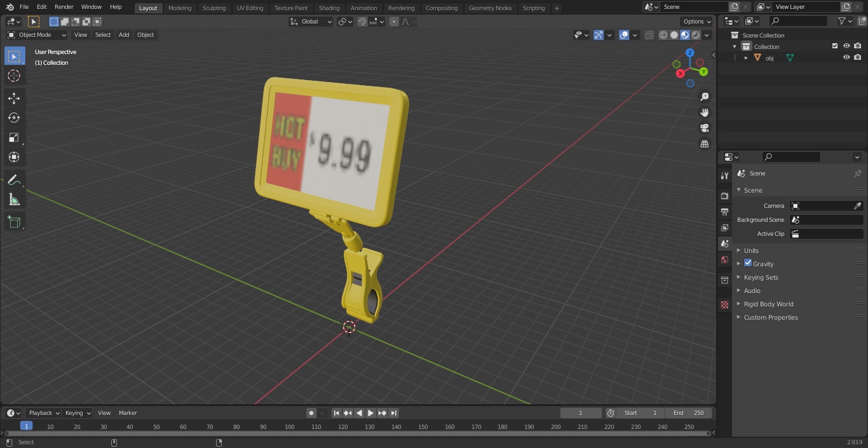Open the Tool properties tab
The height and width of the screenshot is (448, 868).
[724, 175]
